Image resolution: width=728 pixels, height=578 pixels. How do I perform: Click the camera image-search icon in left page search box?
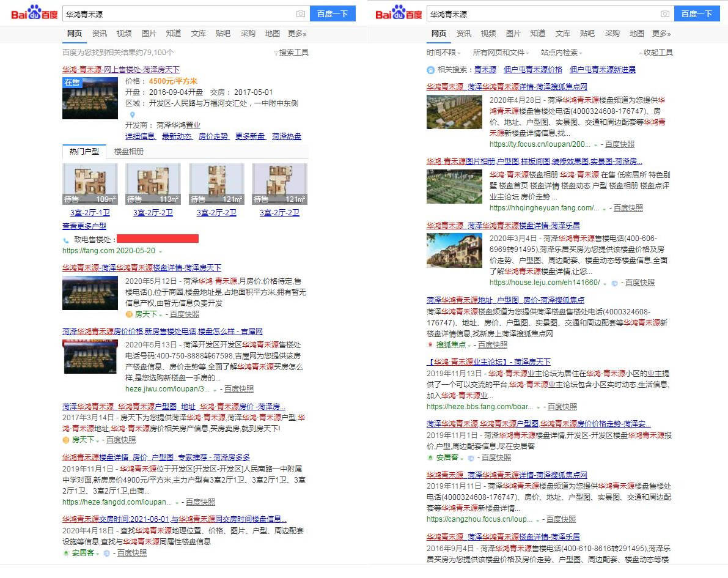pyautogui.click(x=300, y=14)
